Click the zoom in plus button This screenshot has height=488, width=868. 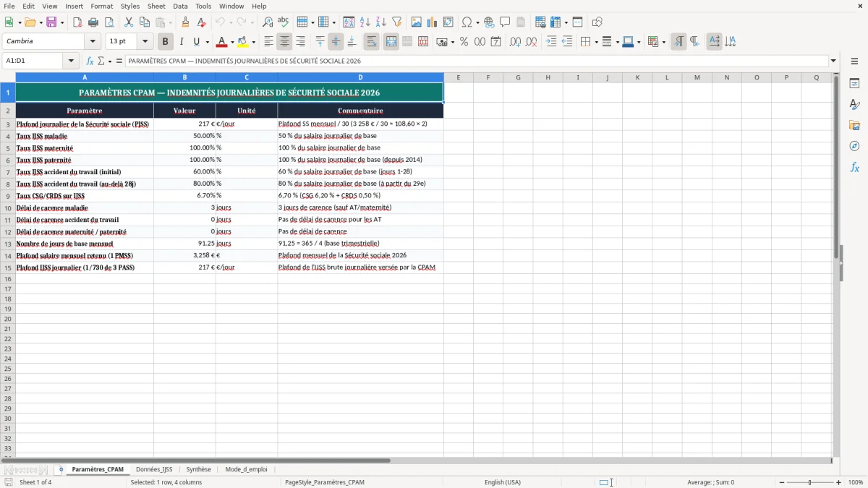pos(839,482)
